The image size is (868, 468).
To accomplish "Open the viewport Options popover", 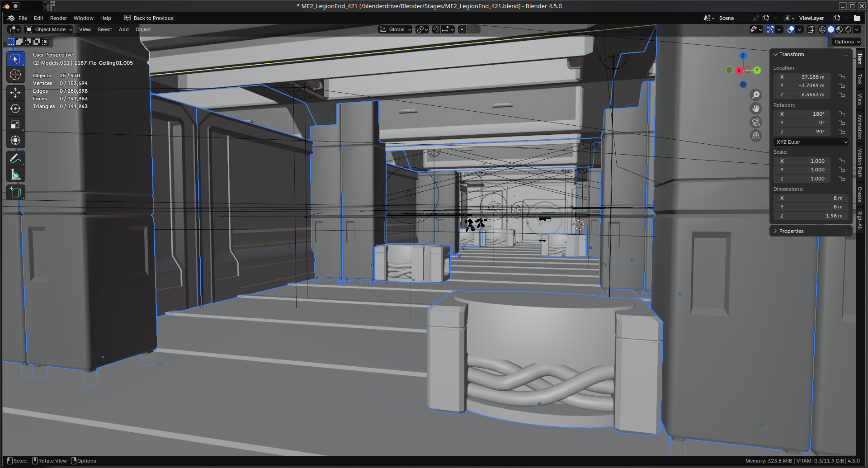I will (847, 42).
